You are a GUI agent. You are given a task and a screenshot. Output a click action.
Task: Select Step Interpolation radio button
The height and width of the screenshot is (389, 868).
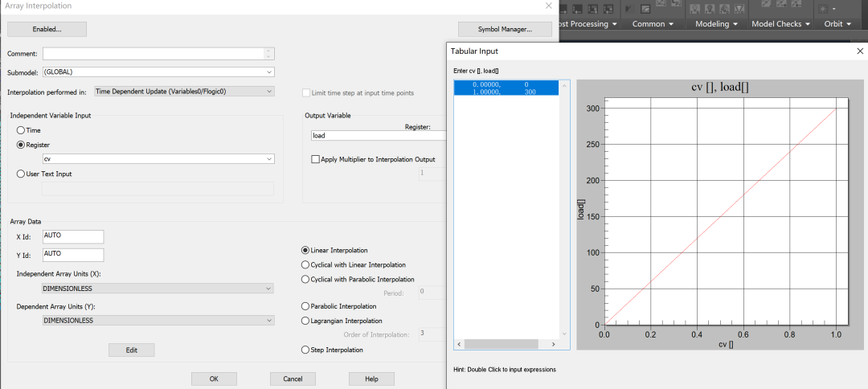[x=305, y=350]
